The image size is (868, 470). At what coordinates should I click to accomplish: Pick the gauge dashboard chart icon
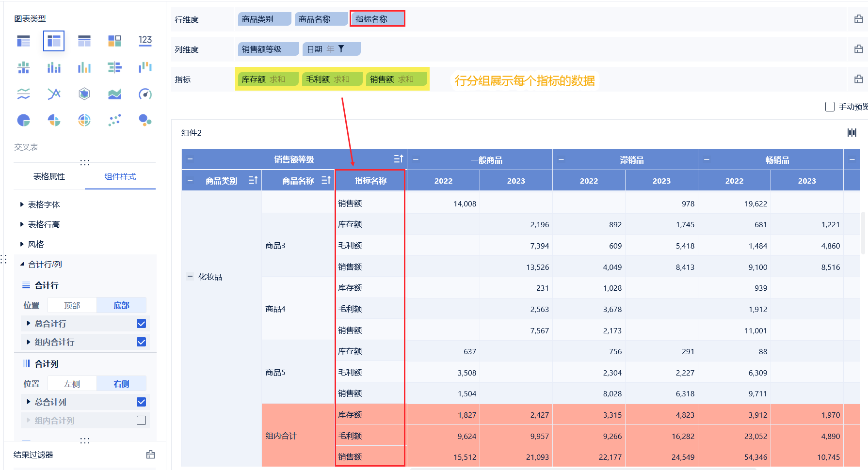pyautogui.click(x=145, y=94)
